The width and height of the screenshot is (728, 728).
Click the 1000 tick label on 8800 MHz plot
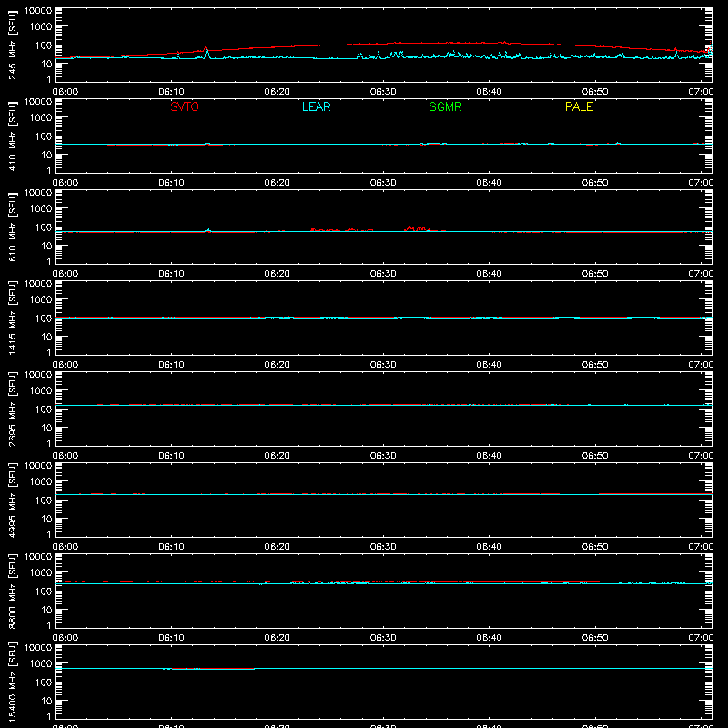(41, 573)
